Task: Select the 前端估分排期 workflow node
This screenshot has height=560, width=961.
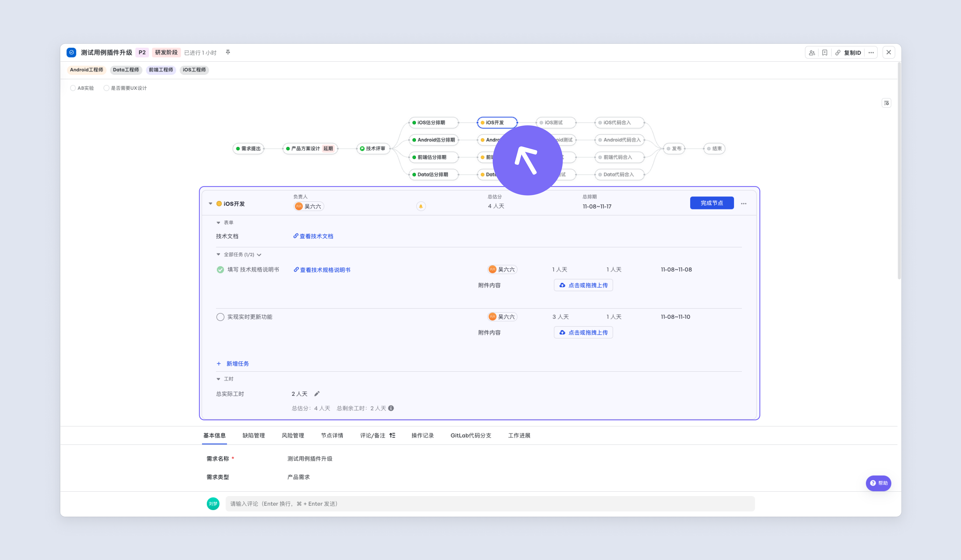Action: (x=433, y=157)
